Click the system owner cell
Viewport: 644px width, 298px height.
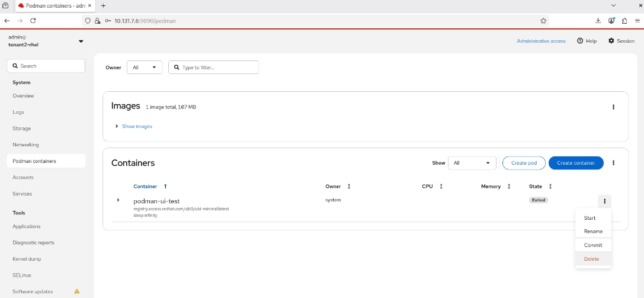pos(333,200)
